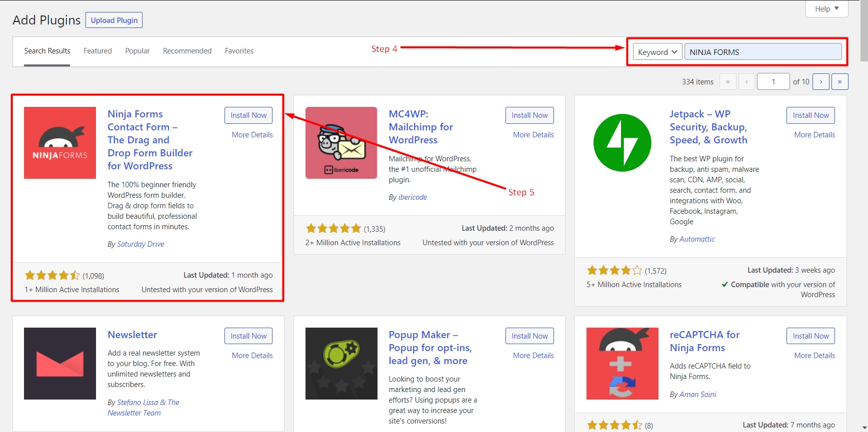Open the Favorites tab
This screenshot has width=868, height=432.
tap(239, 51)
